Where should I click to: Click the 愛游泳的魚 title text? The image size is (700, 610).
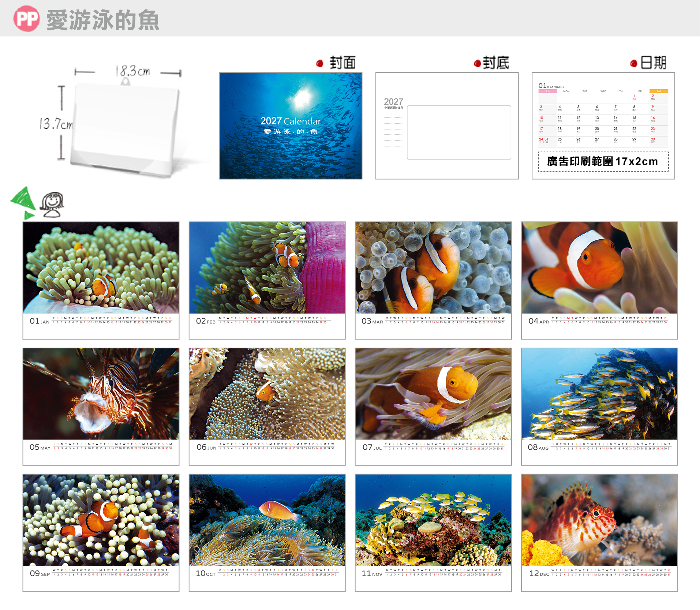coord(103,20)
